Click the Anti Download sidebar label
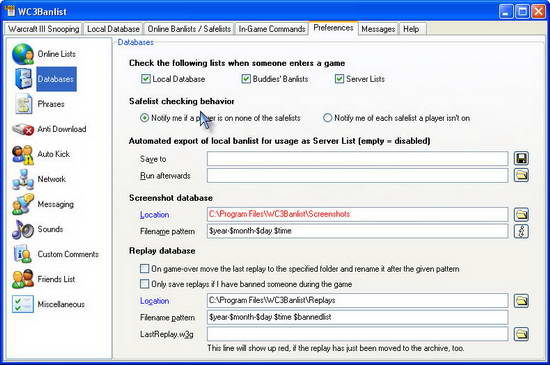The image size is (550, 365). 62,129
